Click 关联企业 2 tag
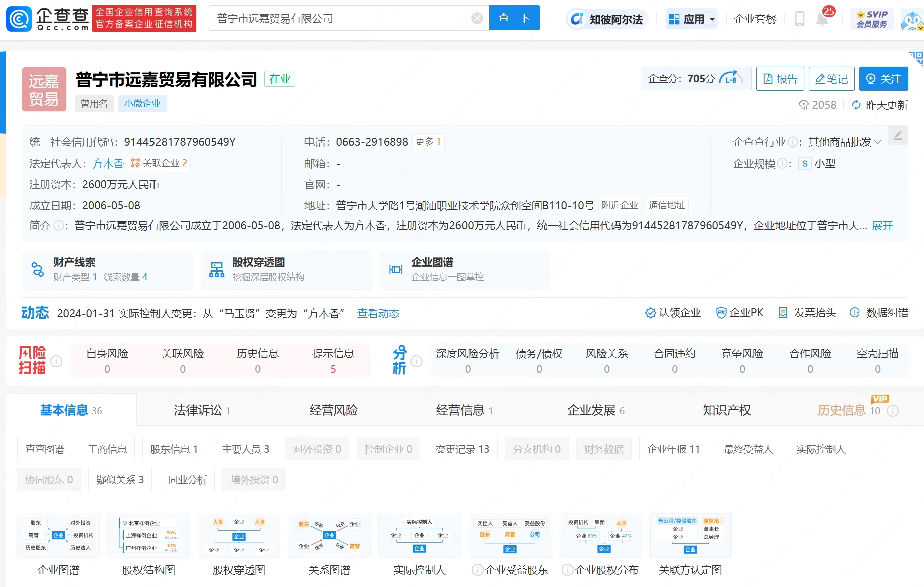This screenshot has width=924, height=587. (159, 163)
